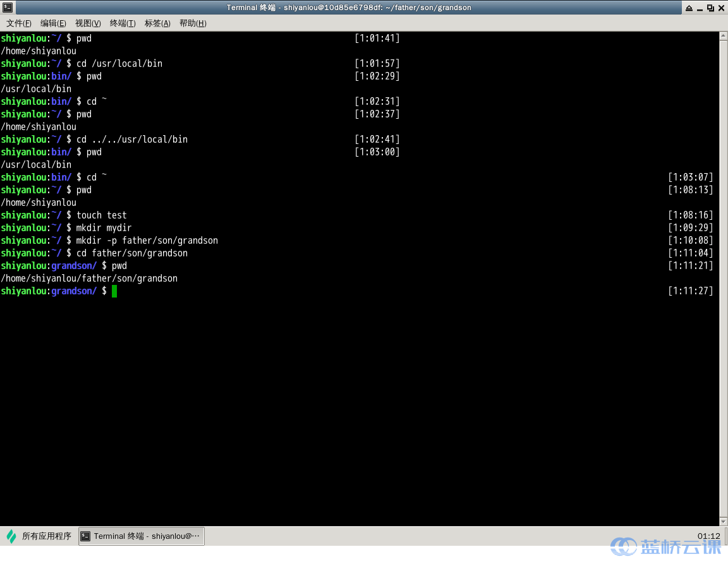728x566 pixels.
Task: Open the 终端(T) menu
Action: click(123, 23)
